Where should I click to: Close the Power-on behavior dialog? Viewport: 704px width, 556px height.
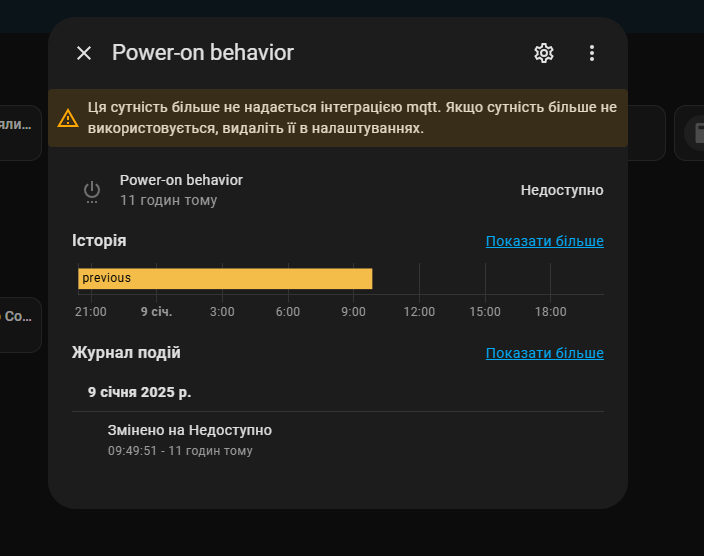(x=84, y=53)
